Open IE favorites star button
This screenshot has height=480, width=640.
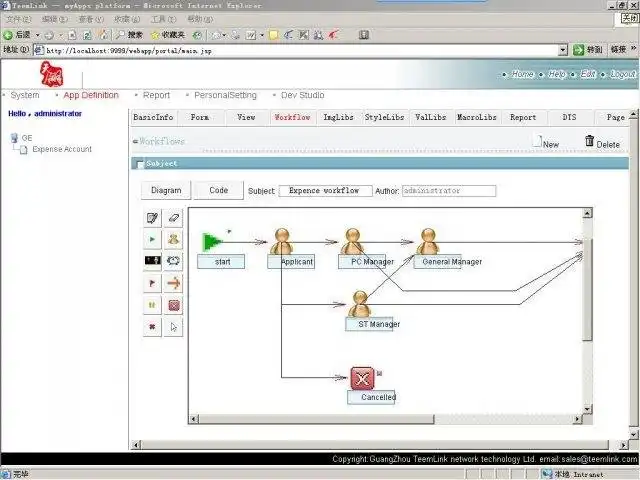click(x=167, y=35)
